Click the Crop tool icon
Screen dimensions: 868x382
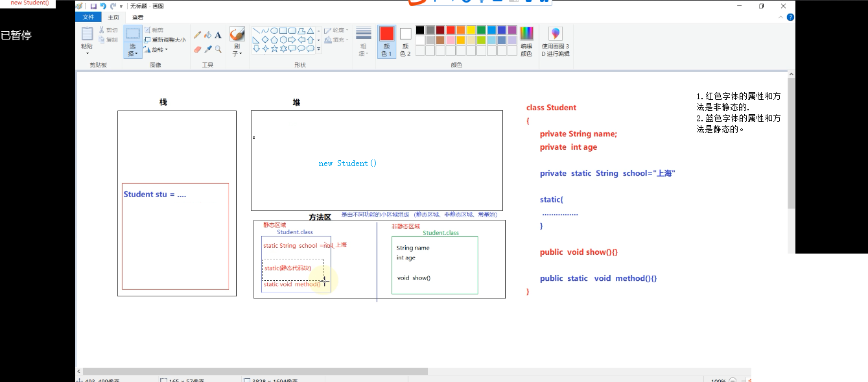pos(147,30)
